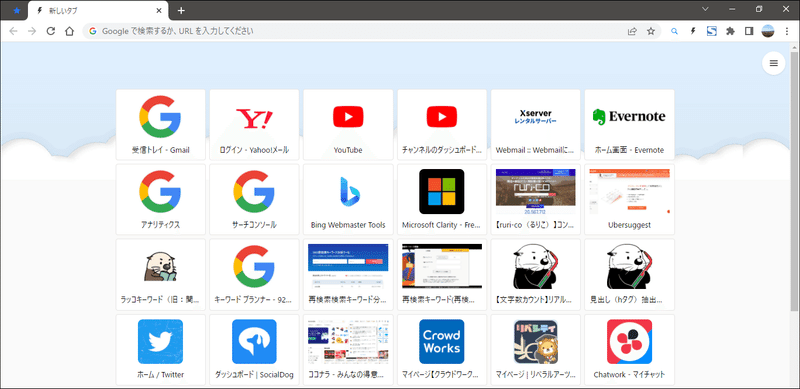Open the blue S extension
Viewport: 800px width, 389px height.
click(x=712, y=31)
